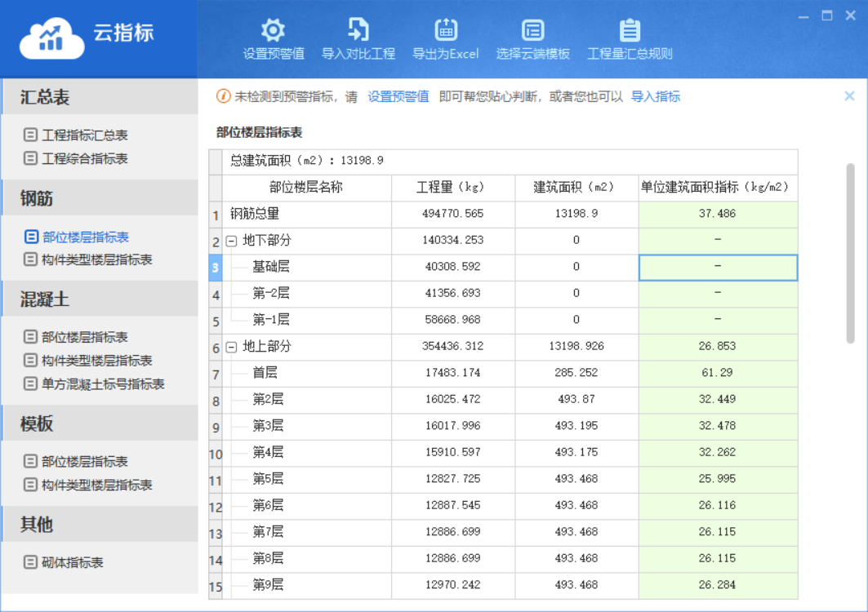This screenshot has width=868, height=612.
Task: Click the 单位建筑面积指标 column header
Action: [718, 188]
